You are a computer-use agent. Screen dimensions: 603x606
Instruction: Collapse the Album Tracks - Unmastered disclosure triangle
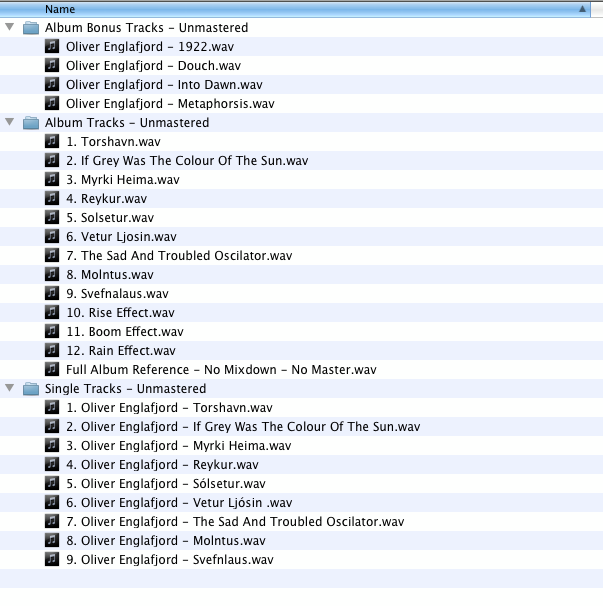(x=10, y=123)
